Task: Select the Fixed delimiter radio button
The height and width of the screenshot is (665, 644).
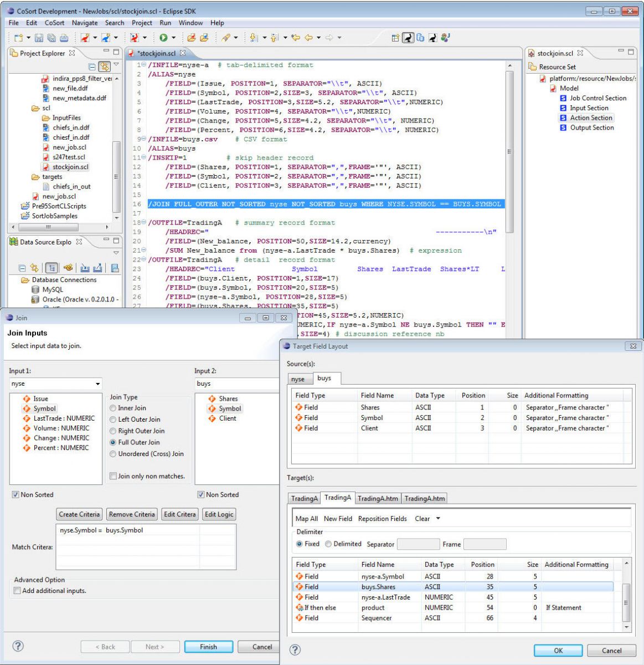Action: [x=300, y=544]
